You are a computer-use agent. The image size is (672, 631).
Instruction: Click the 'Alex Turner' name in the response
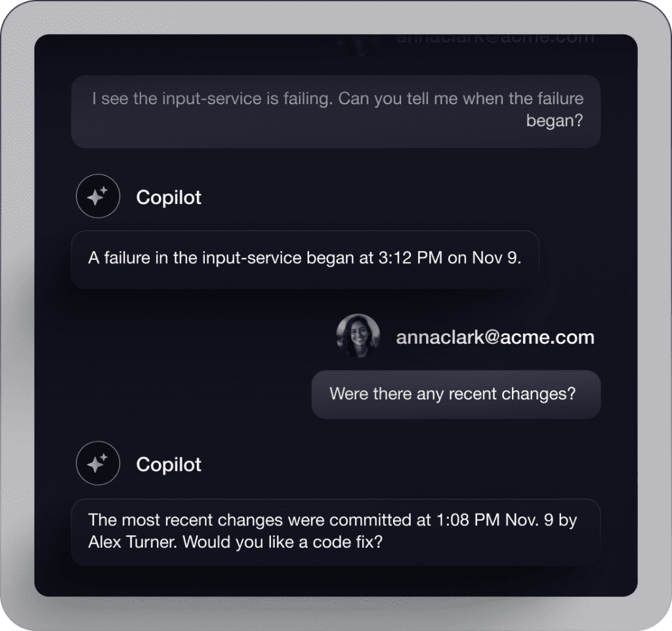[x=133, y=542]
